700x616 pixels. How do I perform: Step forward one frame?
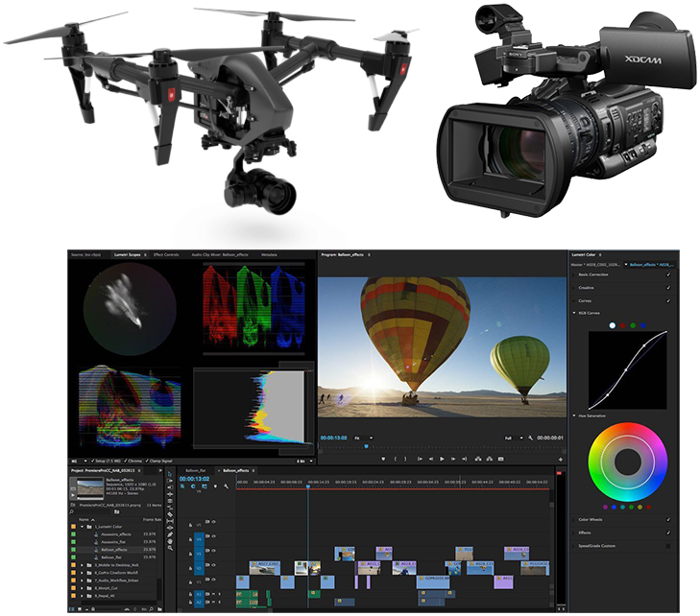453,459
